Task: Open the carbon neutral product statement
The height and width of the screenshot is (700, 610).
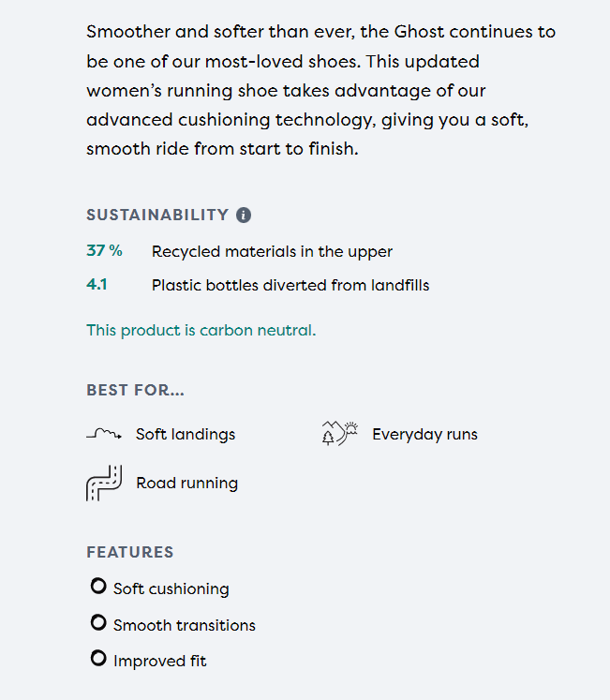Action: tap(201, 330)
